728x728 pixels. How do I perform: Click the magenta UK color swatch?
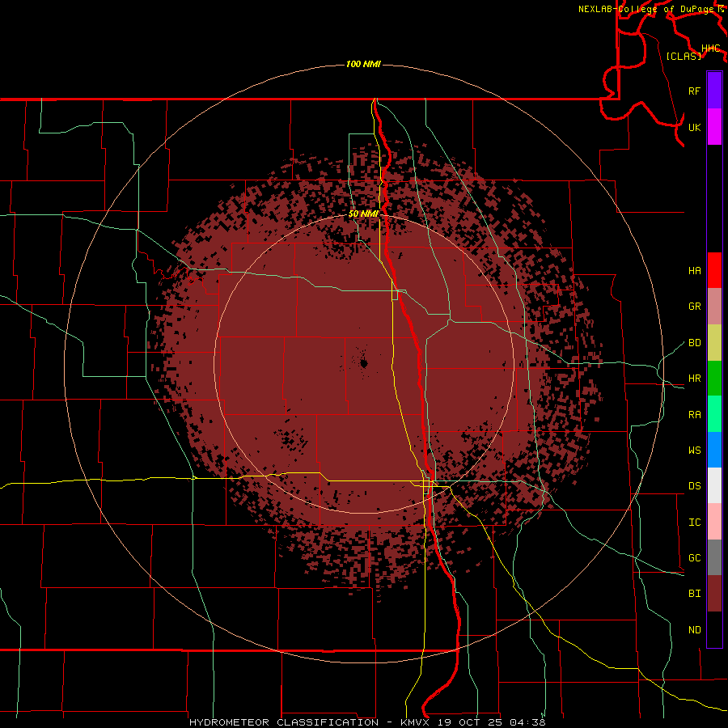(714, 127)
